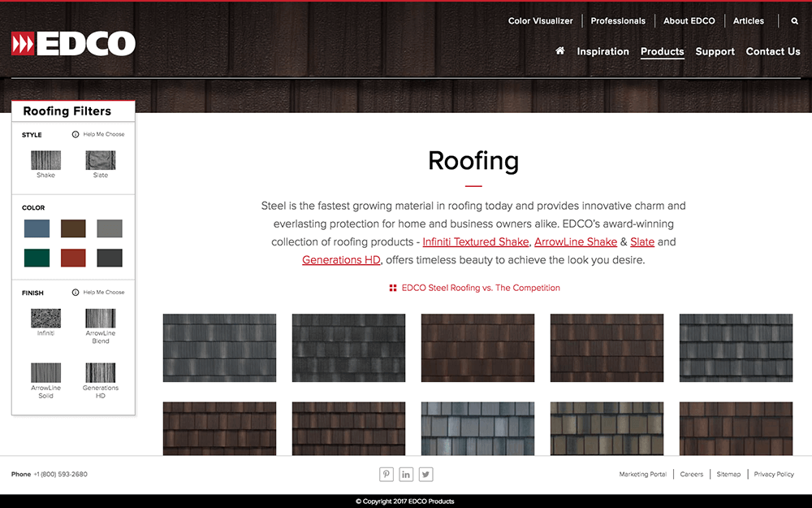Follow the Generations HD text link

tap(341, 260)
